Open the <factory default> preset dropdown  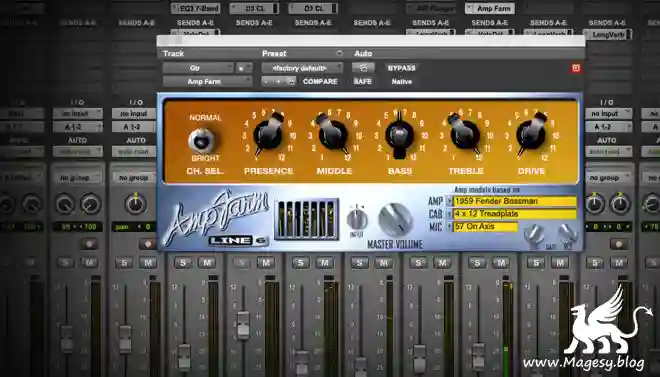coord(302,68)
